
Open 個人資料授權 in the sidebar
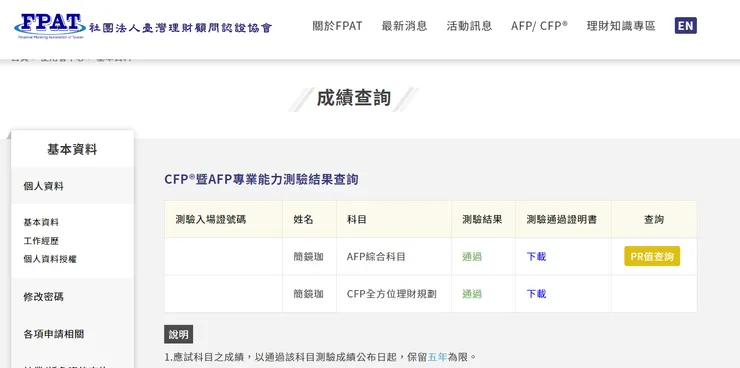pyautogui.click(x=50, y=259)
